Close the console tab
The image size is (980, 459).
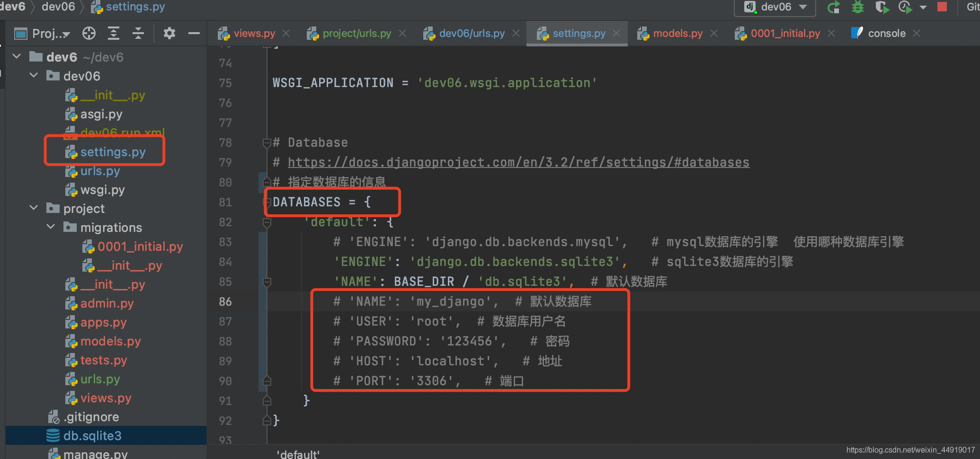917,33
